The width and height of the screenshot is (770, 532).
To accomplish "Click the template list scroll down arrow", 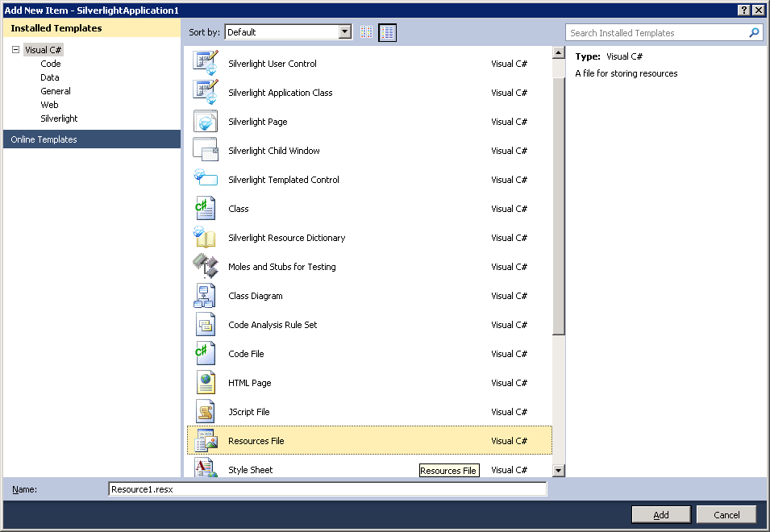I will click(558, 471).
